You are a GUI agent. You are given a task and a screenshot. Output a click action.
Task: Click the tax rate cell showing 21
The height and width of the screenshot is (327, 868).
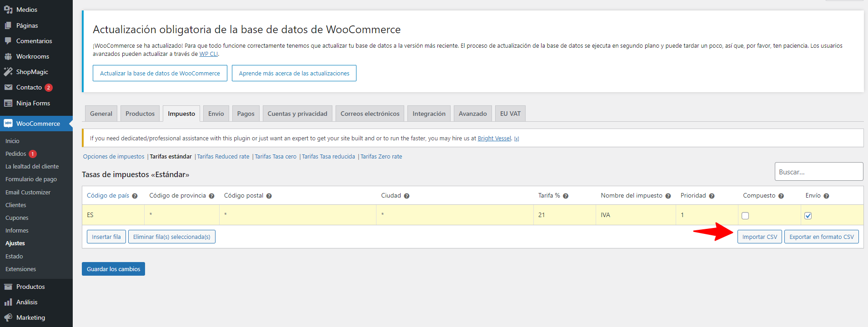coord(564,215)
